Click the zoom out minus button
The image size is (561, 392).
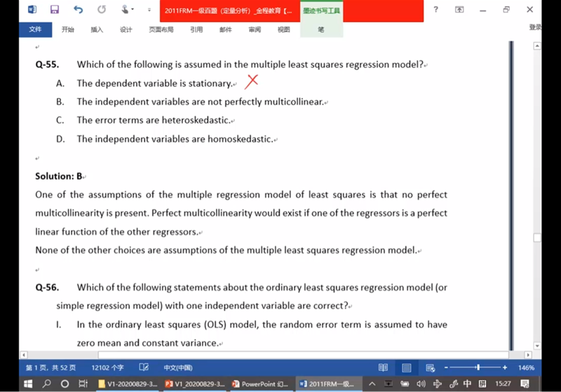(x=446, y=367)
